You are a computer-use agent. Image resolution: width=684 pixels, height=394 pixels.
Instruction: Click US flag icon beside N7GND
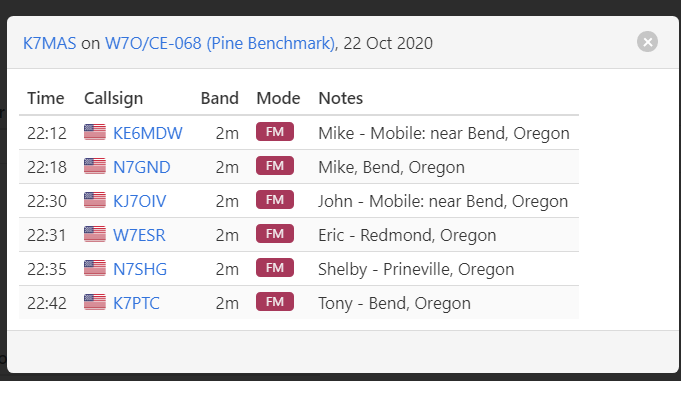[95, 166]
